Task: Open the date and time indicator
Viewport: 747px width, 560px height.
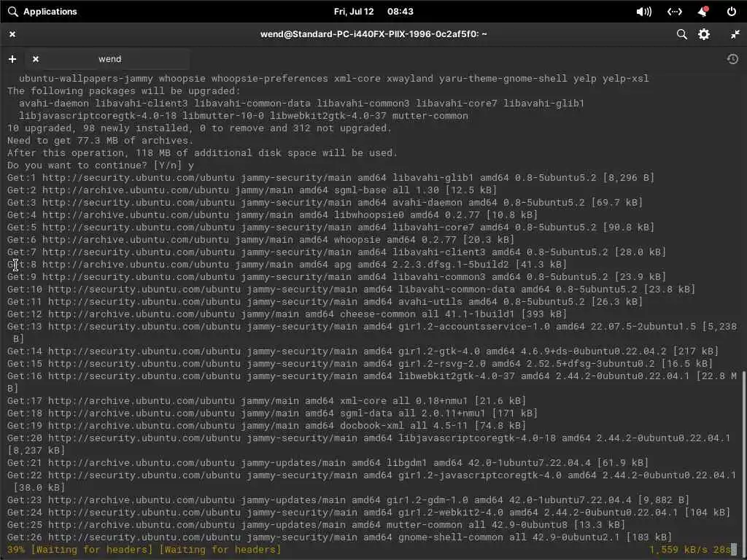Action: coord(373,12)
